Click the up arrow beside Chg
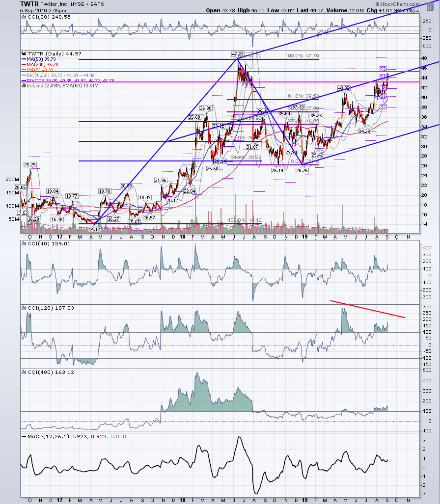The height and width of the screenshot is (504, 440). click(x=417, y=11)
